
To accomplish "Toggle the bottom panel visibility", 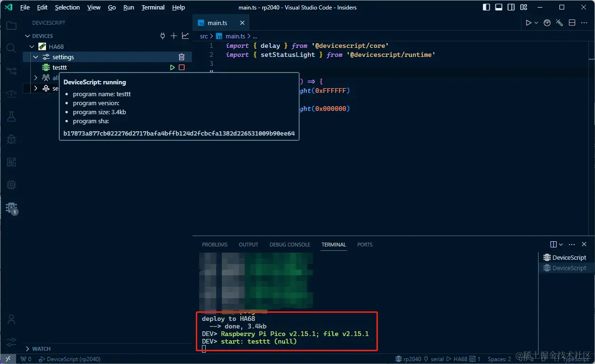I will pos(499,7).
